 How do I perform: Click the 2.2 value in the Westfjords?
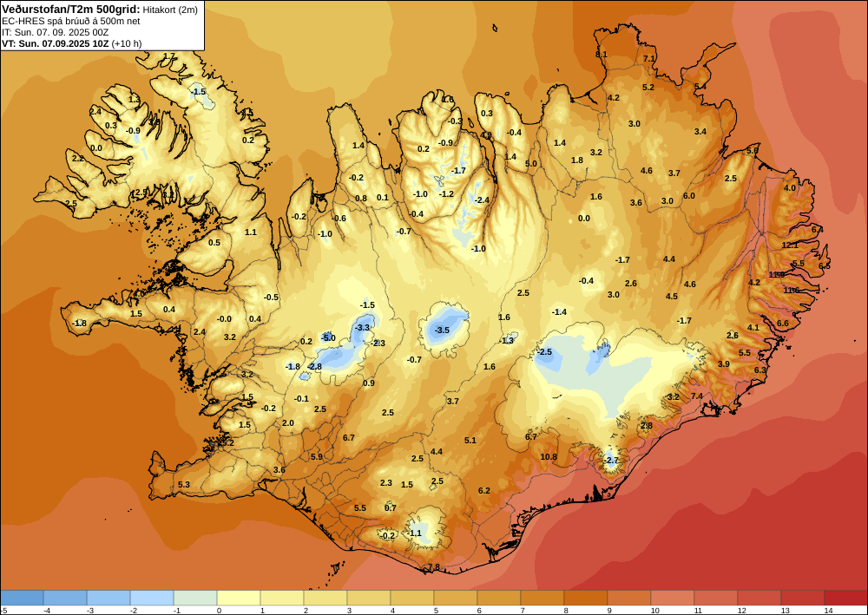point(78,159)
